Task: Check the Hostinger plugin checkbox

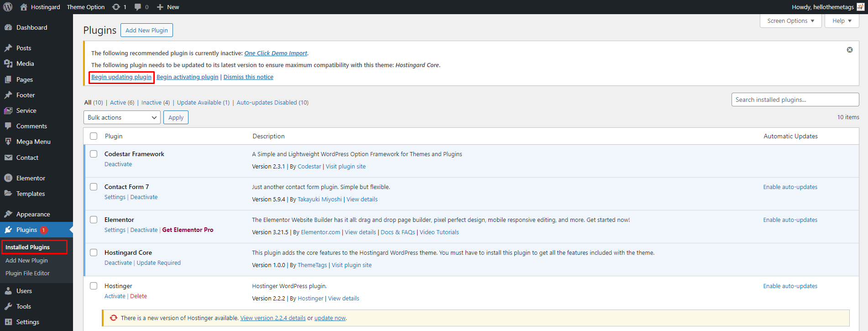Action: (94, 286)
